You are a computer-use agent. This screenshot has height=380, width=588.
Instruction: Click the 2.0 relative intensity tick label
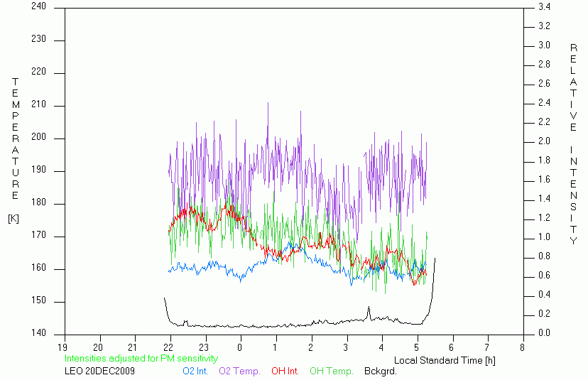pyautogui.click(x=544, y=141)
